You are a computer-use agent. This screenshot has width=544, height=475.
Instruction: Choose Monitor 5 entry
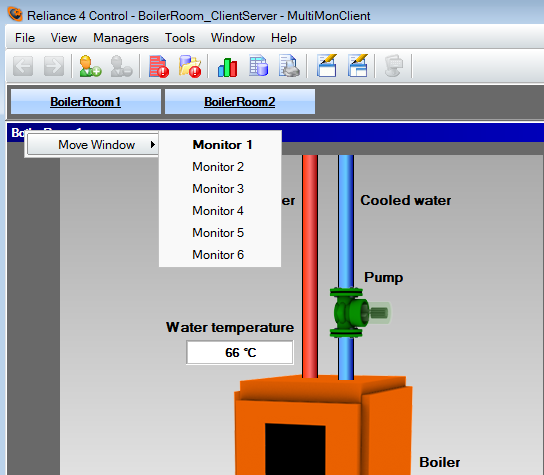pos(220,233)
